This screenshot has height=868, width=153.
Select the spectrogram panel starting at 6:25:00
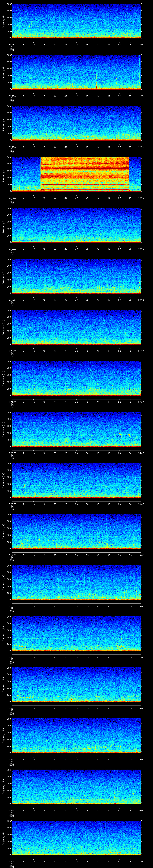pos(76,583)
